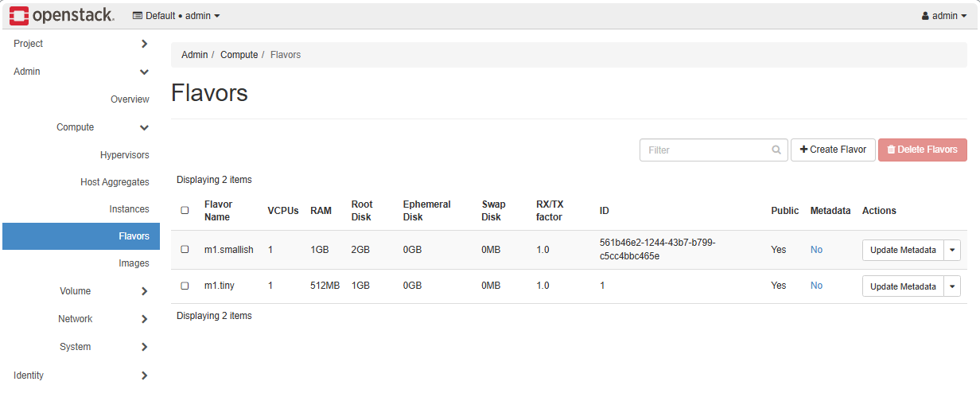The height and width of the screenshot is (397, 980).
Task: Click the OpenStack logo icon
Action: (19, 15)
